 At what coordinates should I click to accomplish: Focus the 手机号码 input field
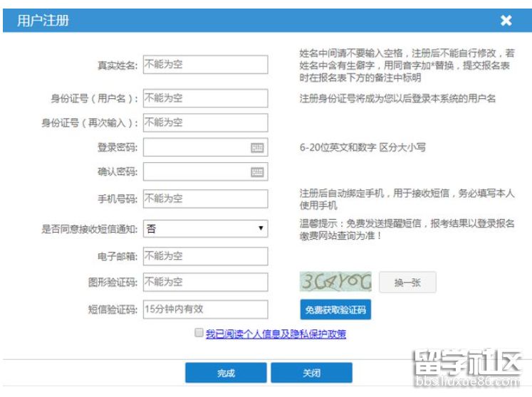point(205,198)
